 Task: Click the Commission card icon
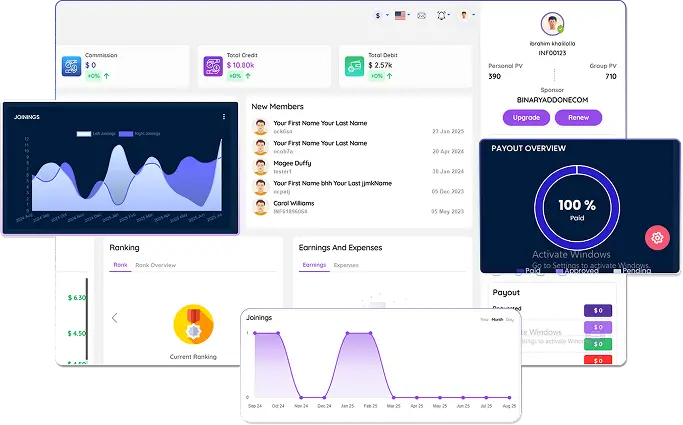click(71, 65)
